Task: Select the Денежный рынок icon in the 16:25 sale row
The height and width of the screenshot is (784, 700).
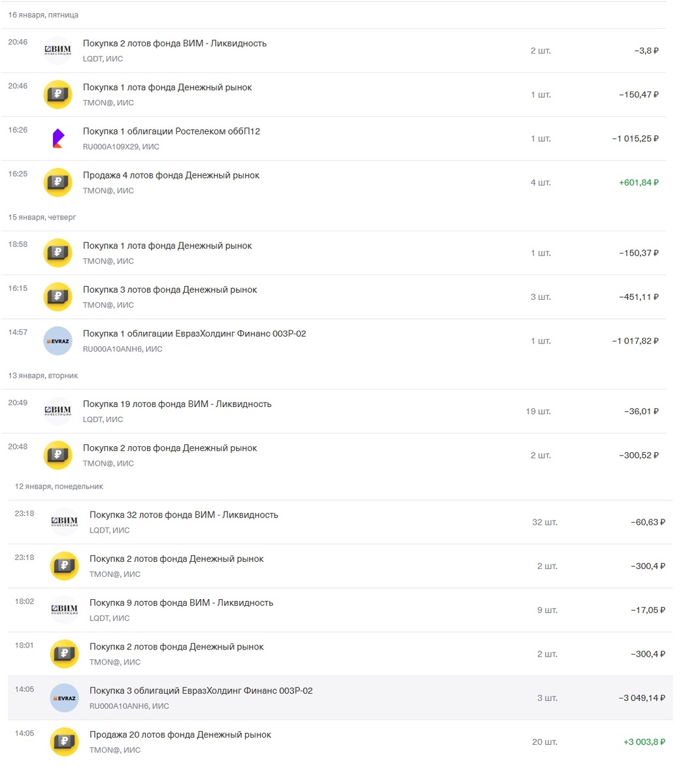Action: click(x=58, y=182)
